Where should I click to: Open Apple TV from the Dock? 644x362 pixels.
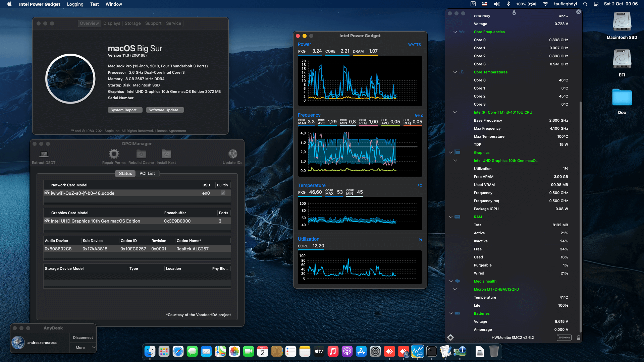pos(319,351)
